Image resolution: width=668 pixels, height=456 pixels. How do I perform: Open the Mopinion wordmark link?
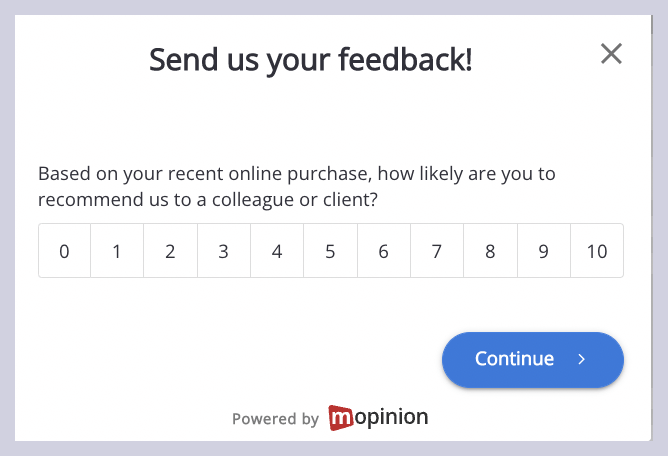390,417
